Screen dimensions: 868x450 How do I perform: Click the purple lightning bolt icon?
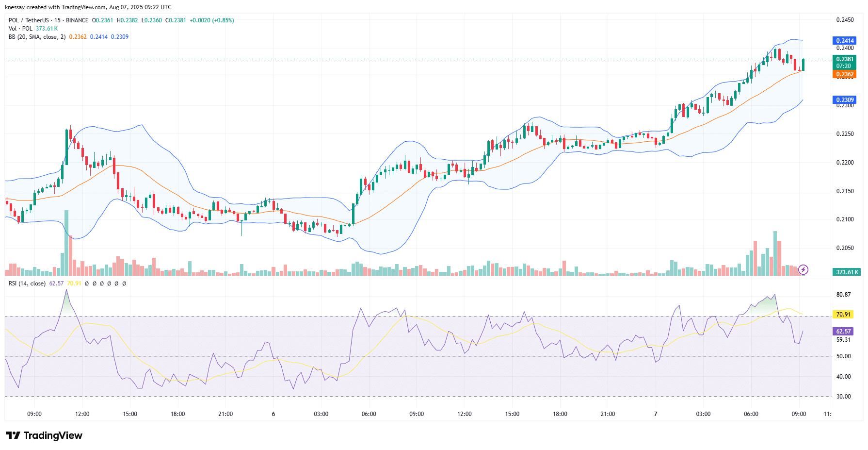click(803, 269)
